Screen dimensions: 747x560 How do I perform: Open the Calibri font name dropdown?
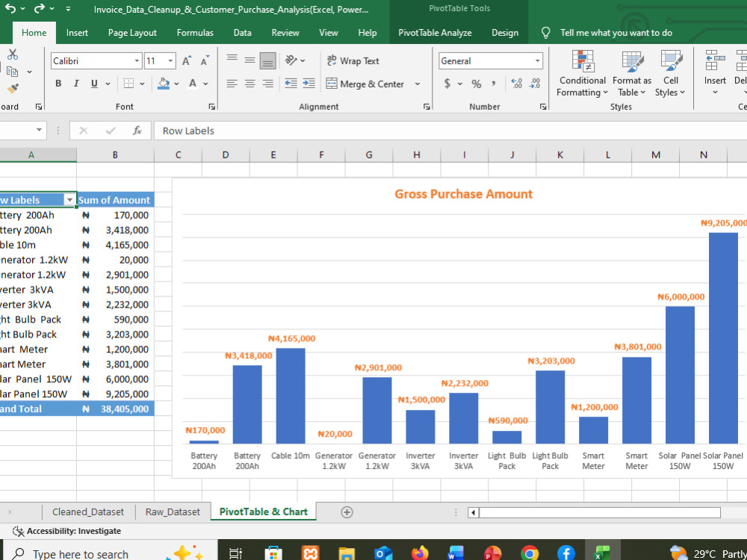pos(137,61)
